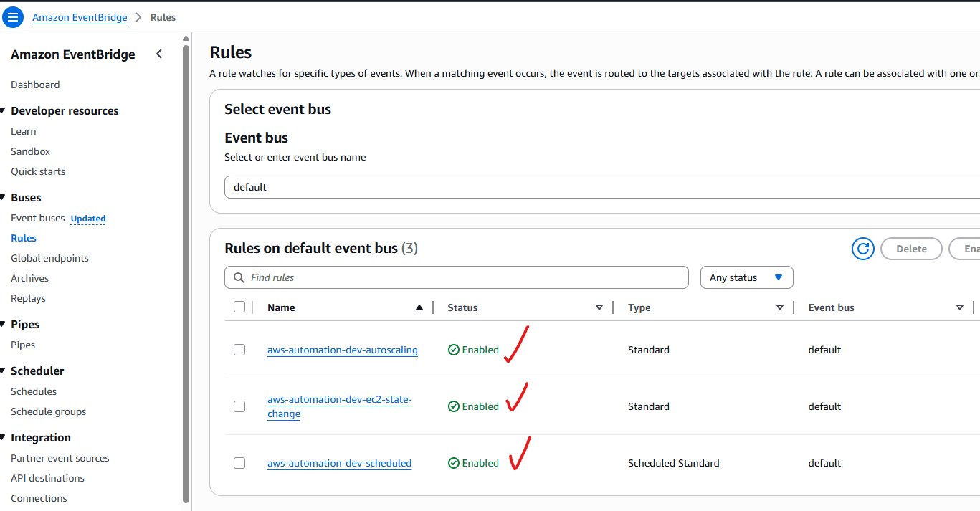This screenshot has height=511, width=980.
Task: Click the search magnifier in Find rules
Action: 237,277
